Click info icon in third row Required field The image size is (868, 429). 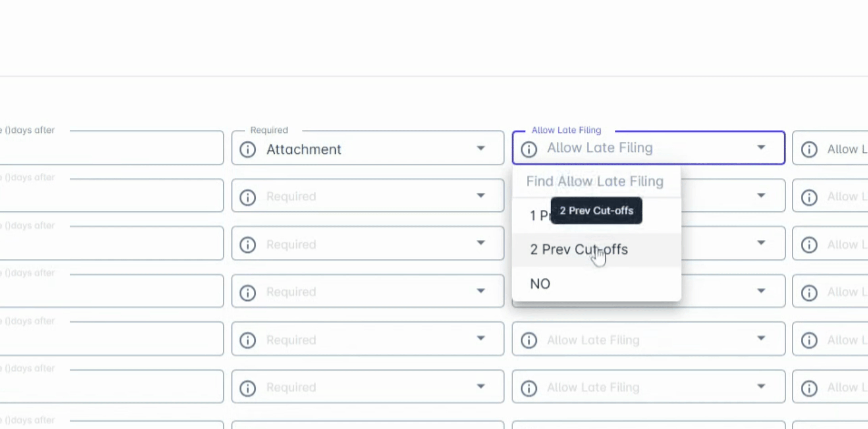248,245
